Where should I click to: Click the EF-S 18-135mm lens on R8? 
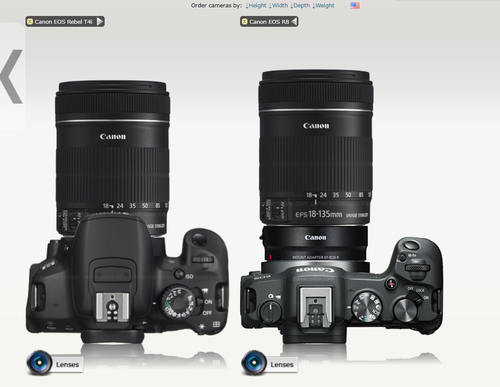(316, 147)
